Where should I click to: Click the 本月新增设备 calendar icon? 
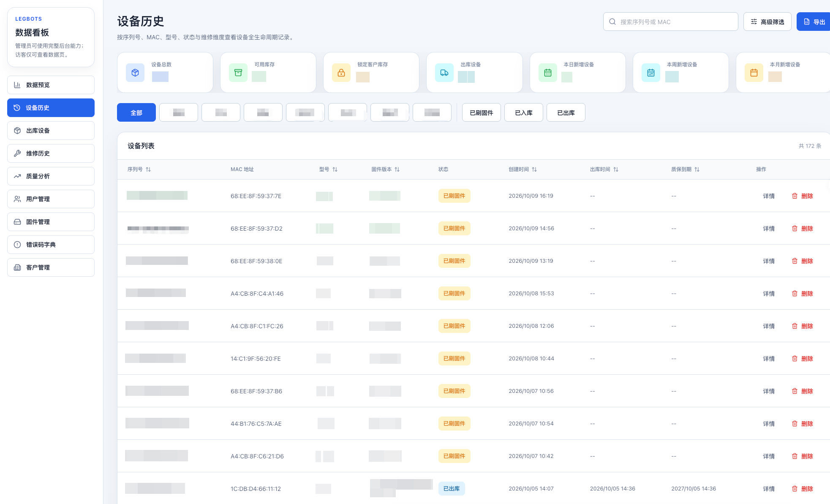[754, 73]
